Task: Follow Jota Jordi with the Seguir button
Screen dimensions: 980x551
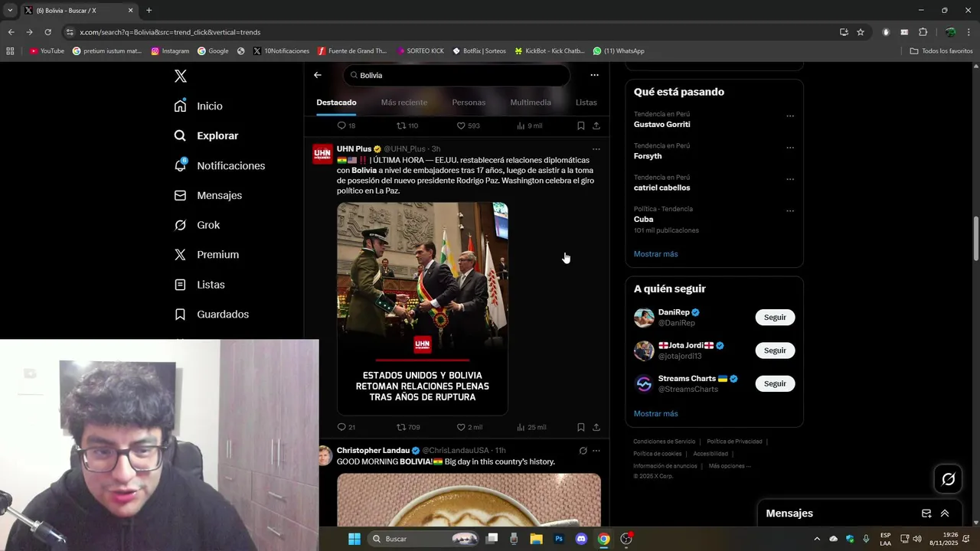Action: tap(775, 350)
